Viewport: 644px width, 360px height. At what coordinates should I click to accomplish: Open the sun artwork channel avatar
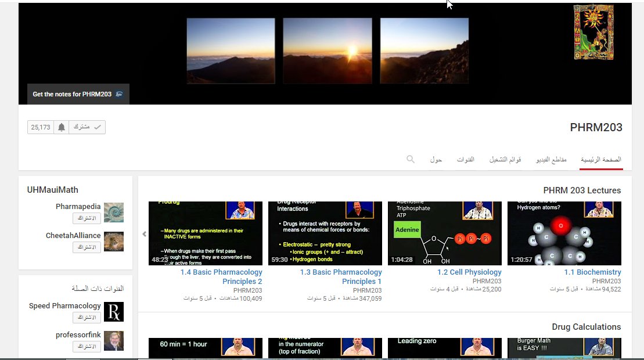coord(593,33)
